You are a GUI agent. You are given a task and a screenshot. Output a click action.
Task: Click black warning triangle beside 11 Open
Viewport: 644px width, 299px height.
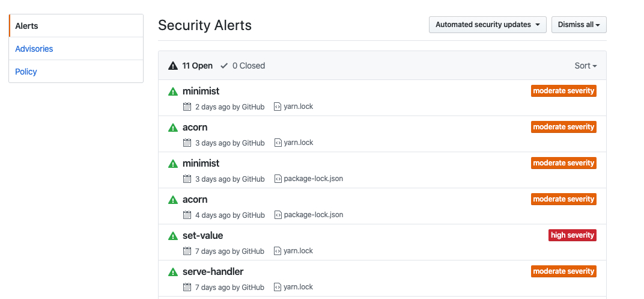173,66
